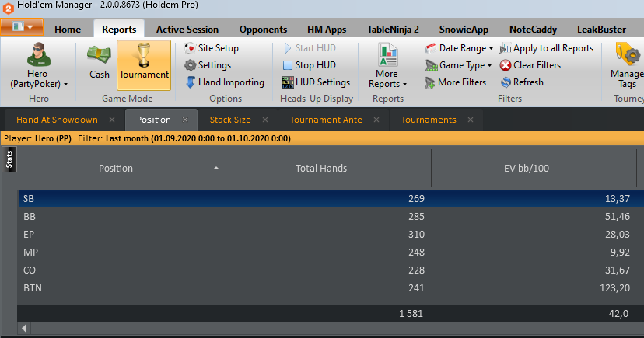Image resolution: width=644 pixels, height=338 pixels.
Task: Open the More Reports menu
Action: click(x=387, y=65)
